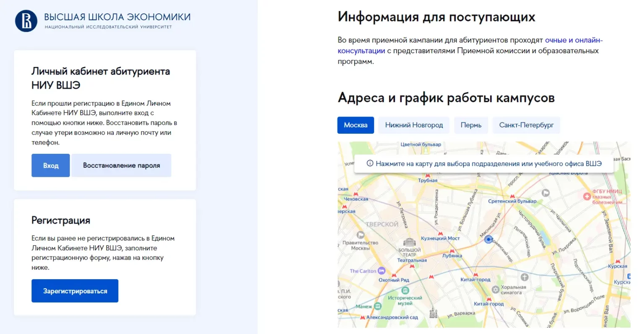Click the Подсосенский пер. street label
The height and width of the screenshot is (334, 644).
[583, 275]
